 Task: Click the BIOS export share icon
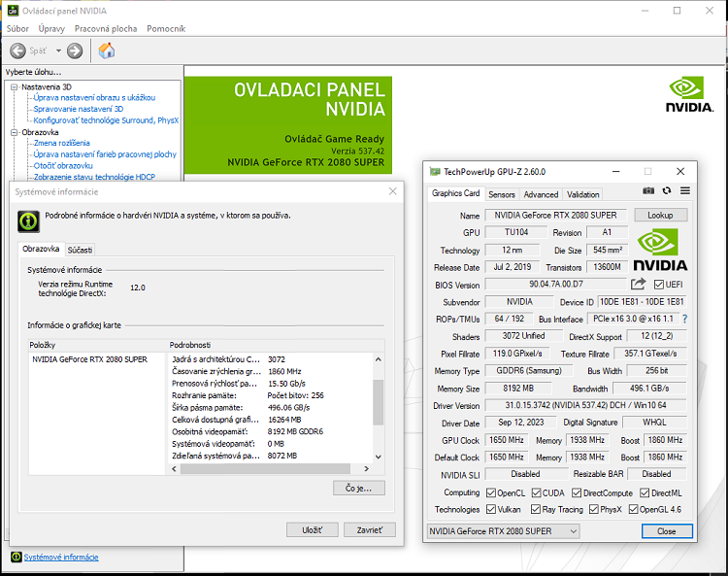[638, 285]
